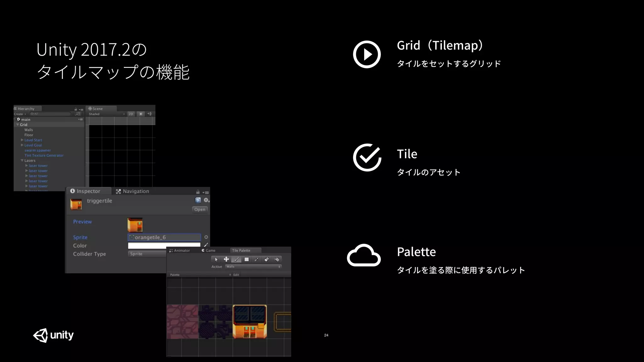Open the Shaded draw mode dropdown
The image size is (644, 362).
click(x=107, y=114)
